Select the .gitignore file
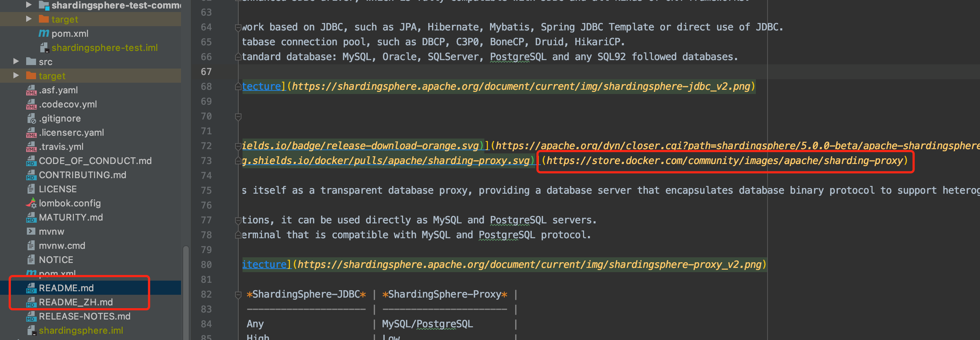Viewport: 980px width, 340px height. tap(60, 118)
